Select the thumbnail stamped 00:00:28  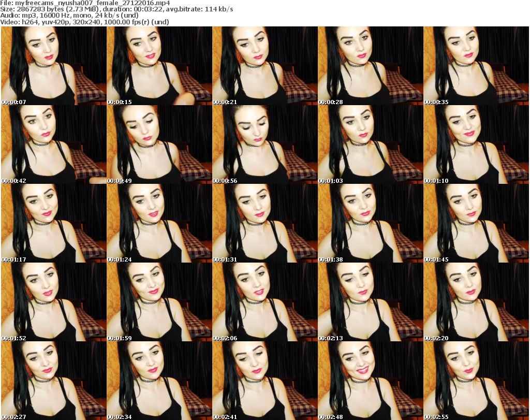(x=371, y=66)
